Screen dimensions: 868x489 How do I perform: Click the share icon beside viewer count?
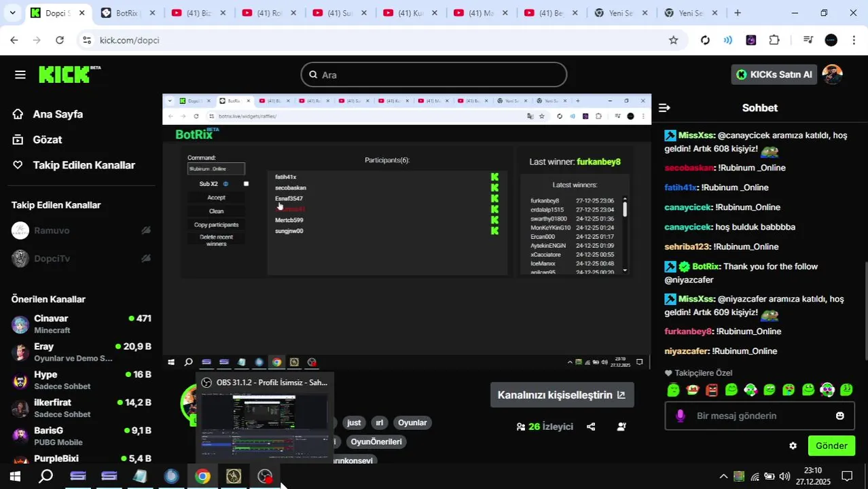[x=591, y=427]
